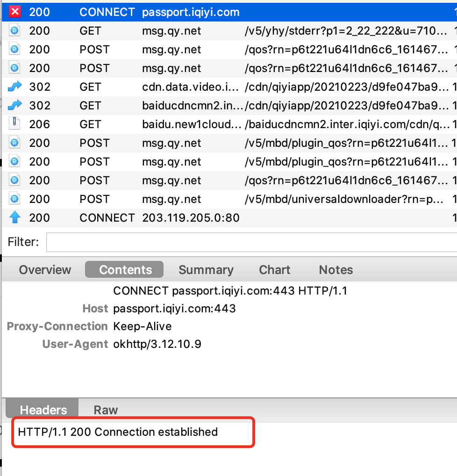Switch to the Raw response tab
This screenshot has width=457, height=476.
(106, 410)
